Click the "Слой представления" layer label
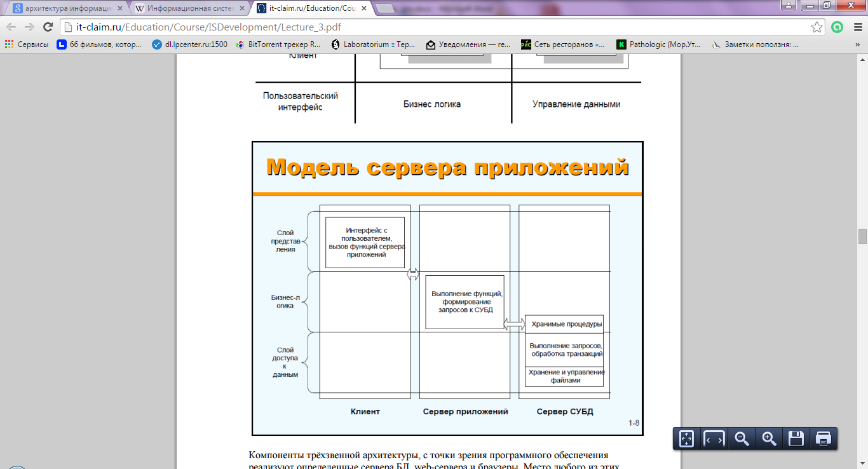868x469 pixels. [285, 241]
